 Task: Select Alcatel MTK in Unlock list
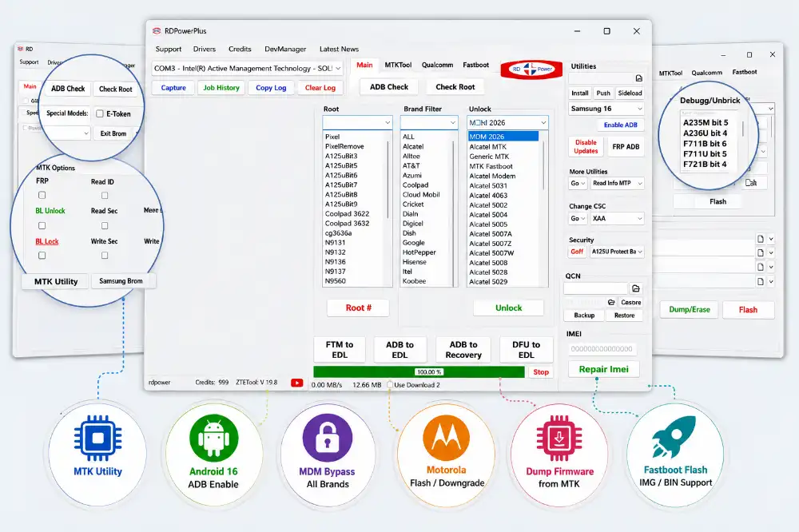[x=487, y=147]
